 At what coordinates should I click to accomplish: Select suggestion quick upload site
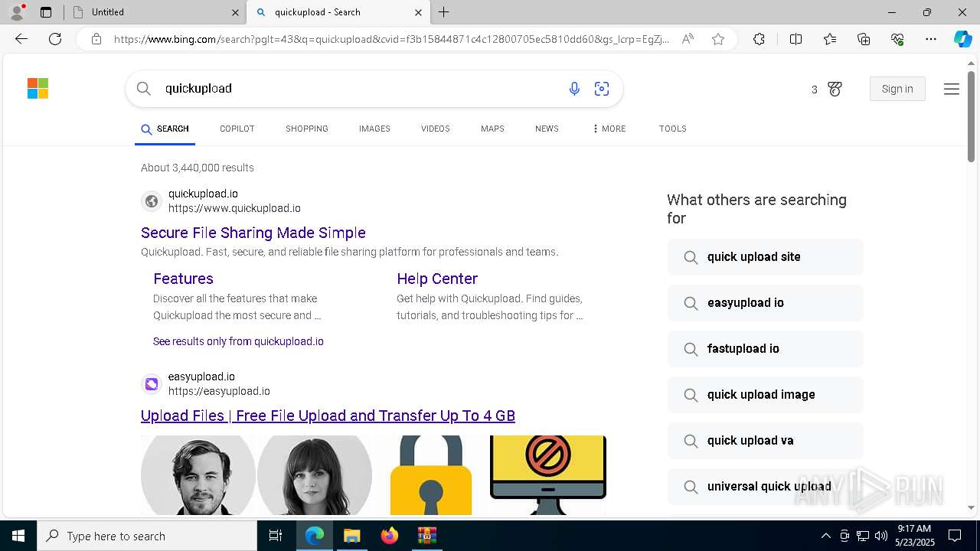(x=765, y=257)
